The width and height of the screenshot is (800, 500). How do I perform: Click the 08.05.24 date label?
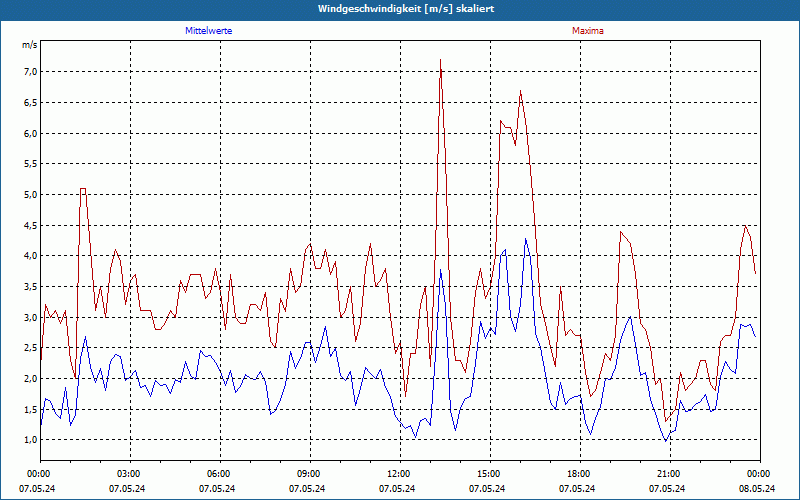(x=757, y=488)
